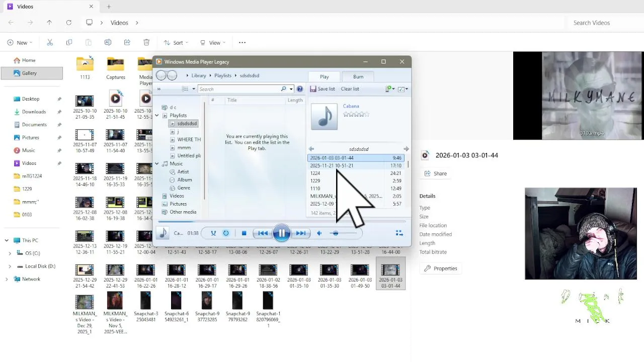Image resolution: width=644 pixels, height=362 pixels.
Task: Open the See more ellipsis in Explorer
Action: point(242,43)
